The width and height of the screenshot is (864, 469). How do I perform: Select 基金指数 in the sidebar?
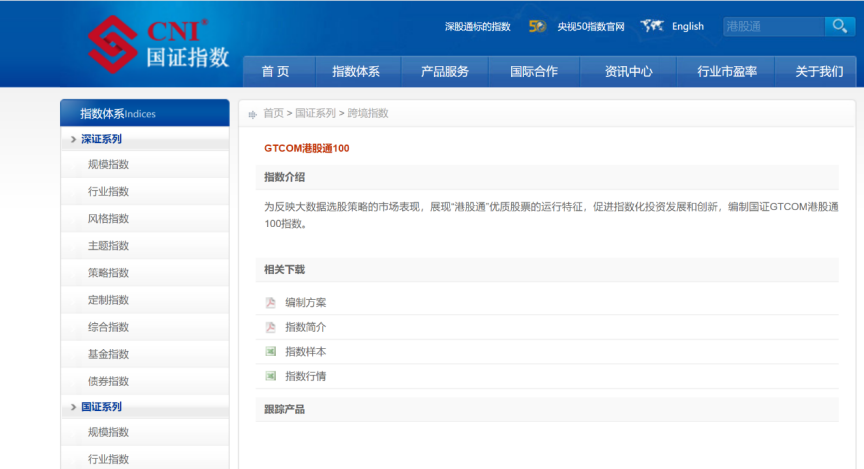[108, 354]
